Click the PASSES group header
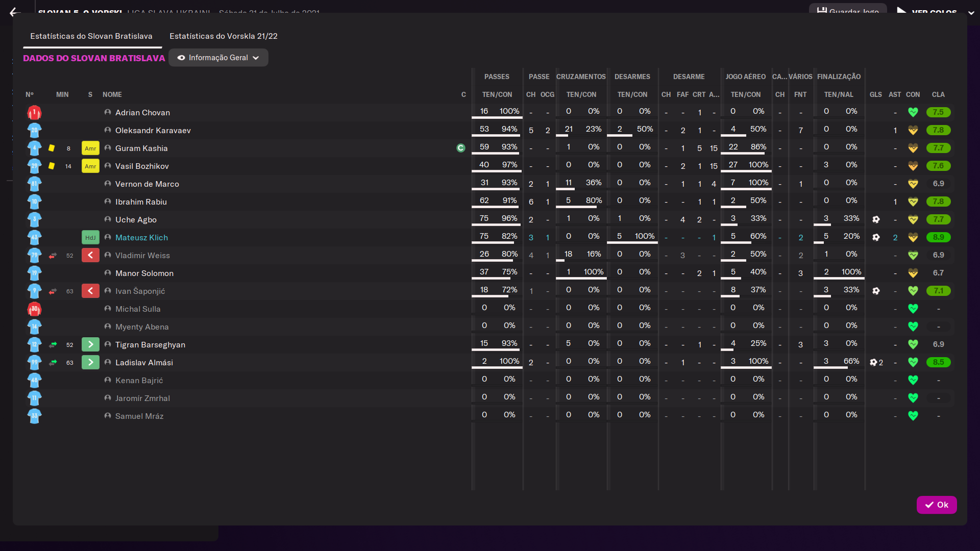Image resolution: width=980 pixels, height=551 pixels. pos(497,77)
